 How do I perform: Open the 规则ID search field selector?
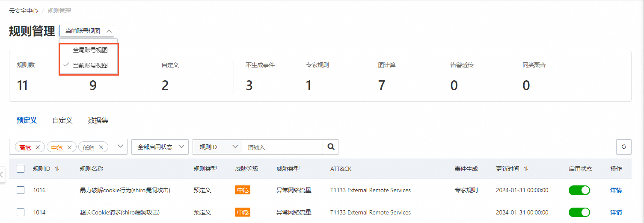coord(218,147)
